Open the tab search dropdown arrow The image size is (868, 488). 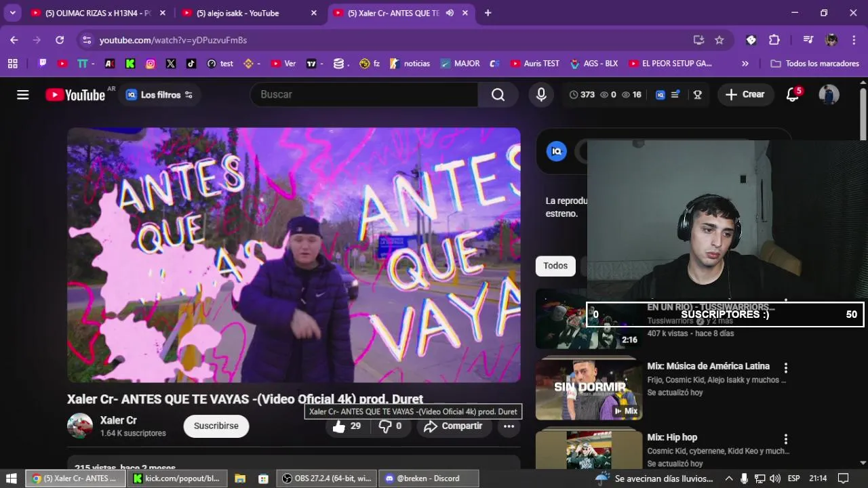tap(12, 13)
